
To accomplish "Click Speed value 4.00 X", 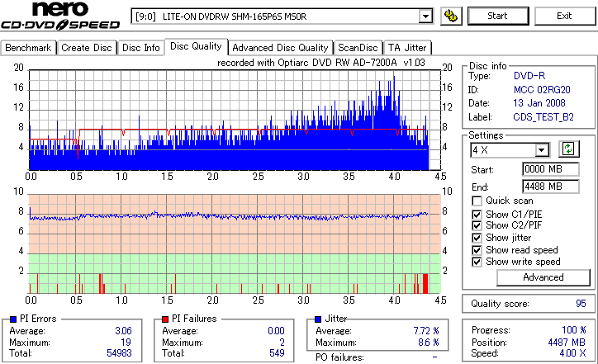I will click(x=572, y=353).
